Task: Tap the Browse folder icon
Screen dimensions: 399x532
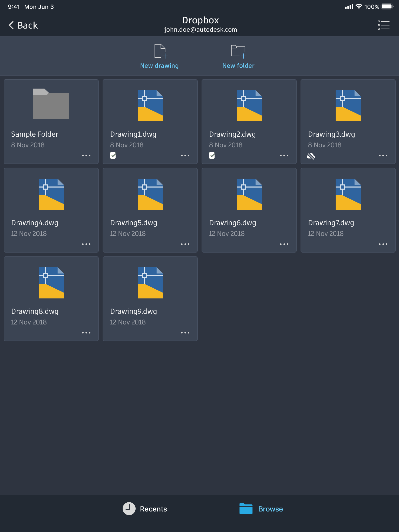Action: (x=246, y=509)
